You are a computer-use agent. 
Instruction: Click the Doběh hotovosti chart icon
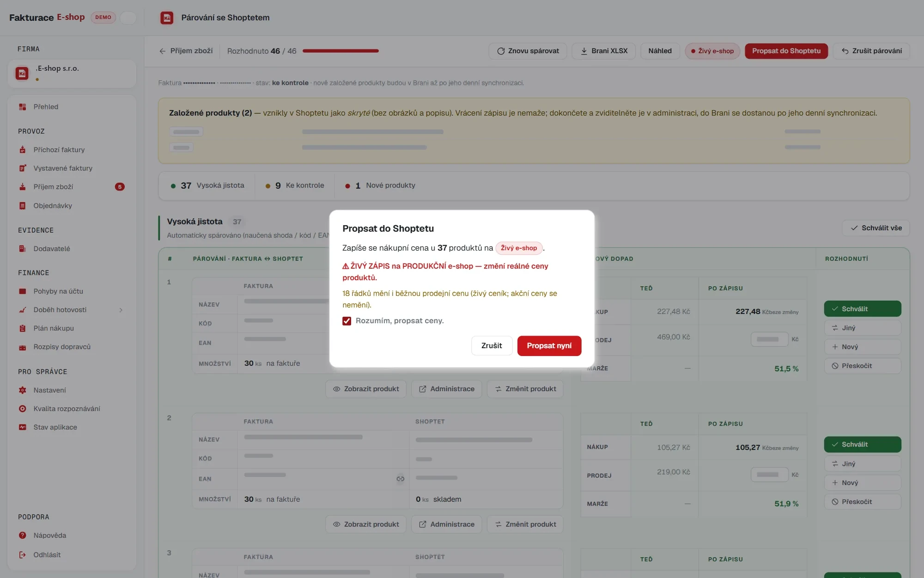[x=22, y=310]
